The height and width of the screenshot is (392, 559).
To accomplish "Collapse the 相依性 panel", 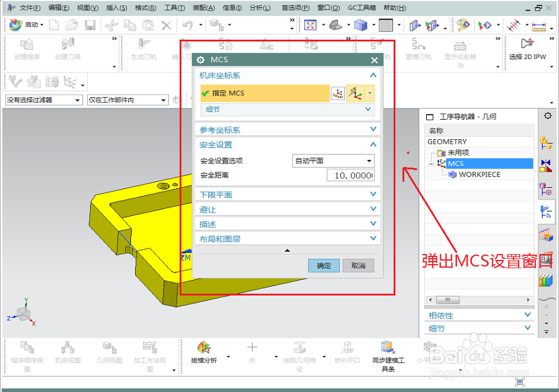I will pos(526,315).
